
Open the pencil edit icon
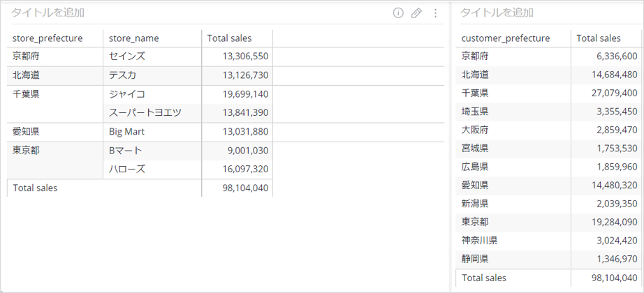tap(416, 13)
